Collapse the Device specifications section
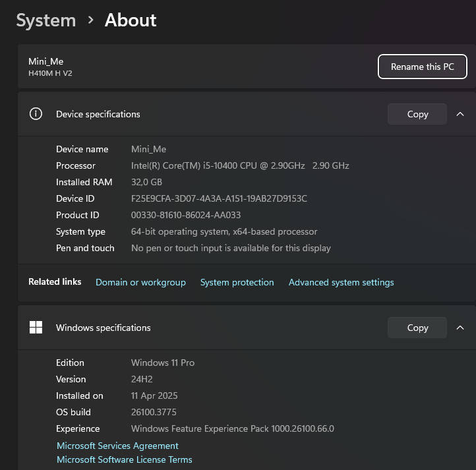The width and height of the screenshot is (476, 470). [460, 114]
